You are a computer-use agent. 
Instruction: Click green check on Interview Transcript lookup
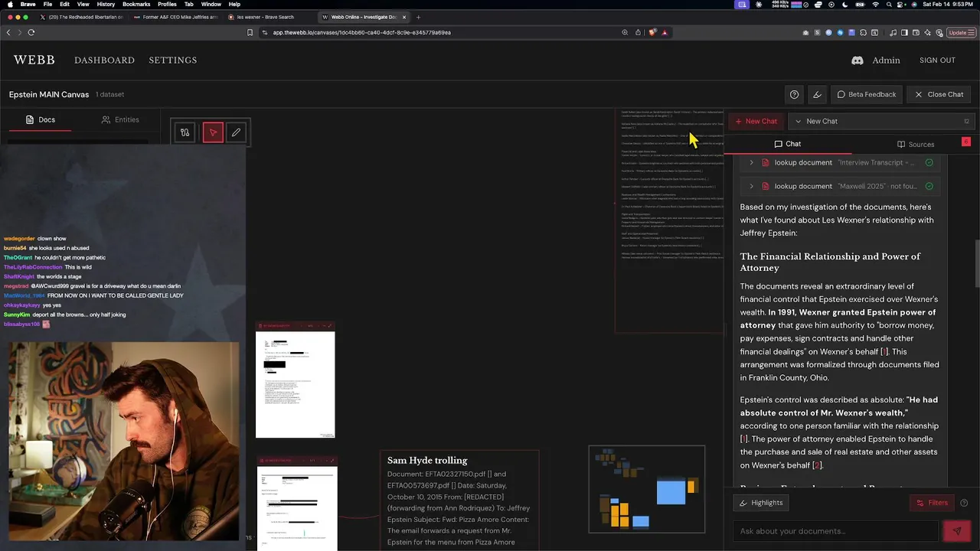point(929,162)
